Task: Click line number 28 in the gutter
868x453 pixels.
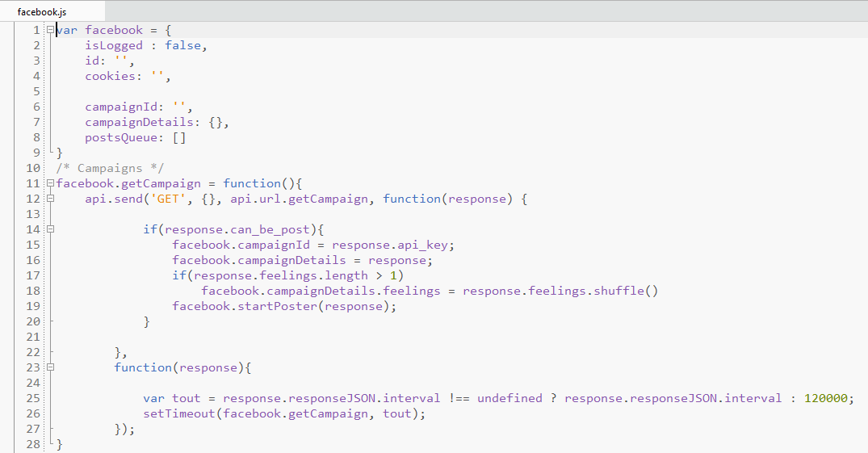Action: click(x=33, y=444)
